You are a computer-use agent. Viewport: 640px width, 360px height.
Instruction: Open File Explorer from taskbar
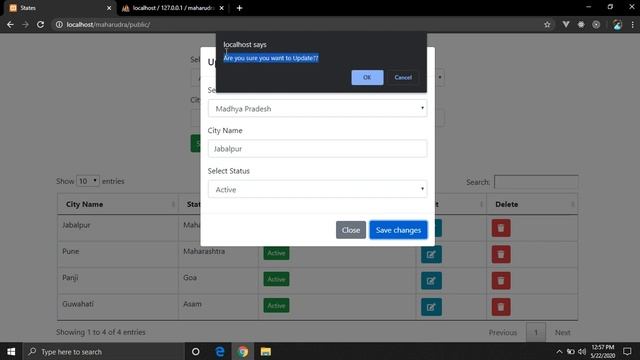(x=266, y=351)
